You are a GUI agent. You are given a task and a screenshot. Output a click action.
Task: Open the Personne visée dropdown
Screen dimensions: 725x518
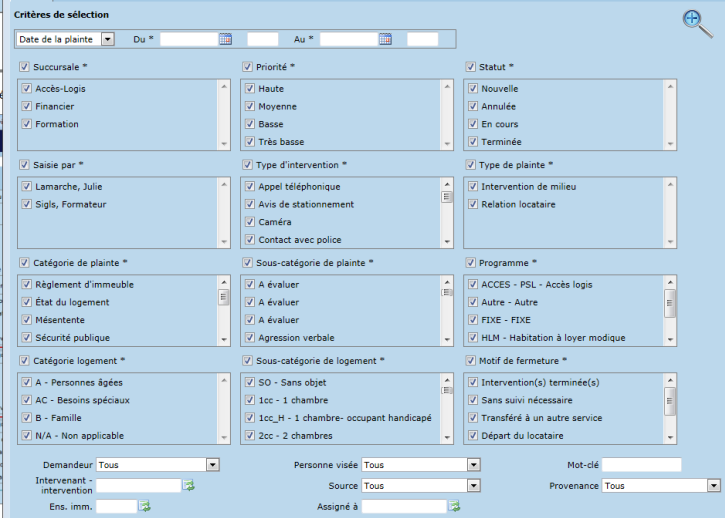click(420, 465)
